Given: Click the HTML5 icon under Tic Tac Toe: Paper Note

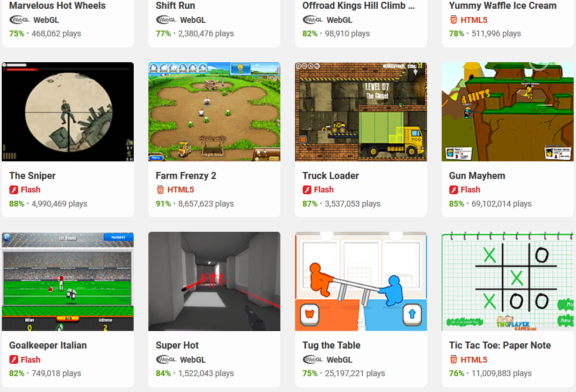Looking at the screenshot, I should click(453, 360).
